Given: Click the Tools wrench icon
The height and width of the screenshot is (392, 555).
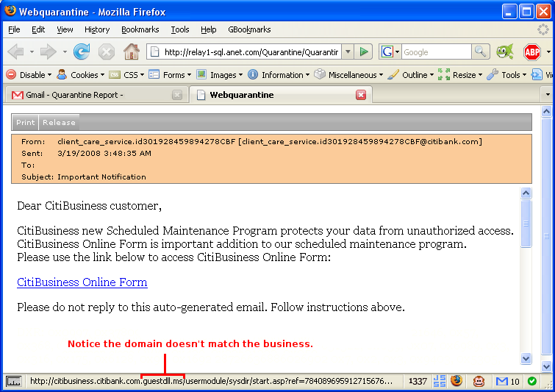Looking at the screenshot, I should [493, 75].
